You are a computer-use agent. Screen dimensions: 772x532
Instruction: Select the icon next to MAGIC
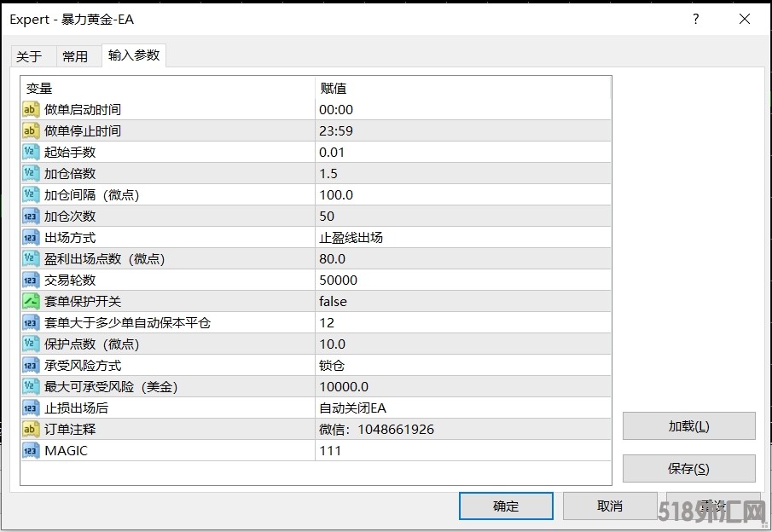point(31,450)
